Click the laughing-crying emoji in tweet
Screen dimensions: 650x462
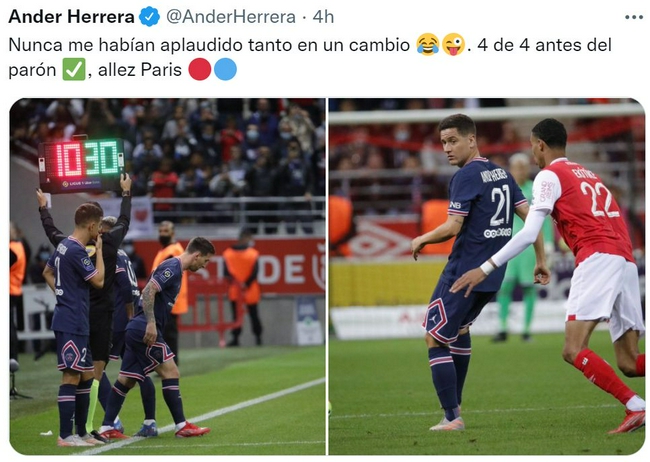tap(427, 44)
